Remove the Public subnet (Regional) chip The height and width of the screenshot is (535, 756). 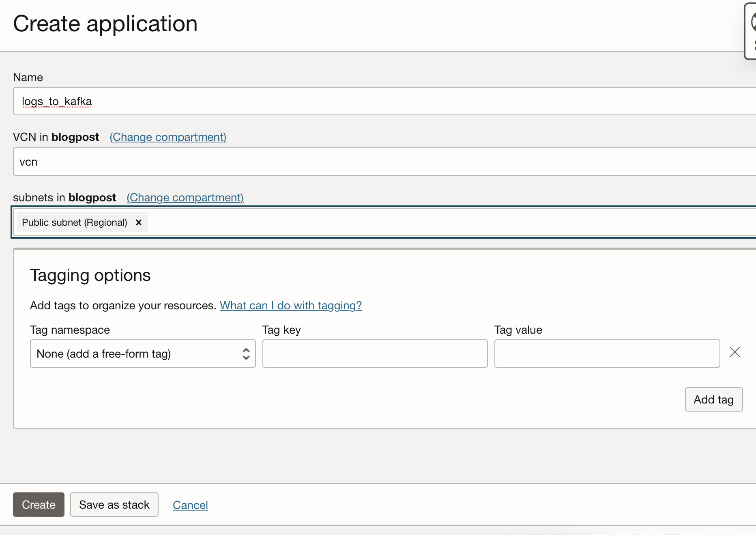coord(139,222)
